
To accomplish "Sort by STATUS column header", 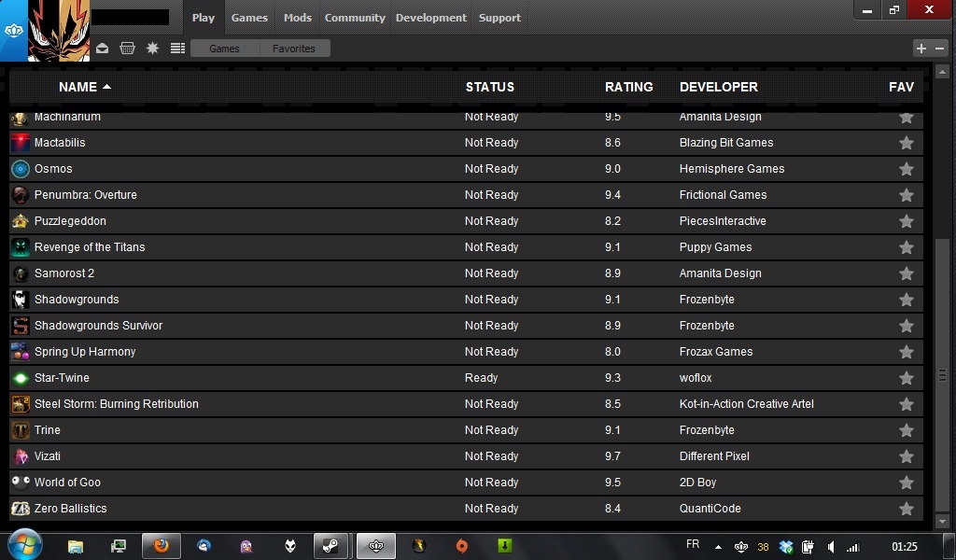I will coord(489,87).
